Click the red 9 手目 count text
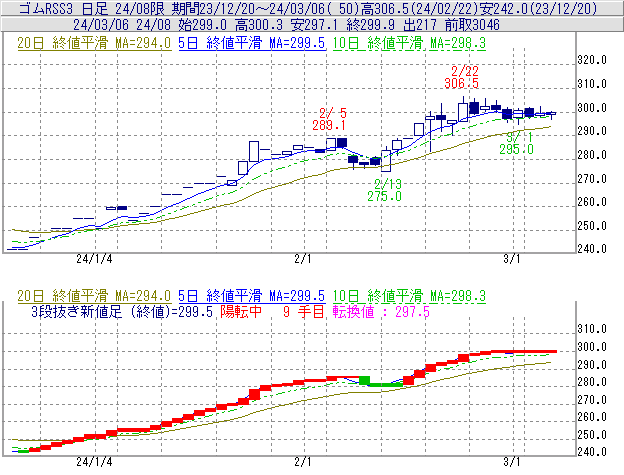Viewport: 624px width, 475px height. [x=304, y=311]
